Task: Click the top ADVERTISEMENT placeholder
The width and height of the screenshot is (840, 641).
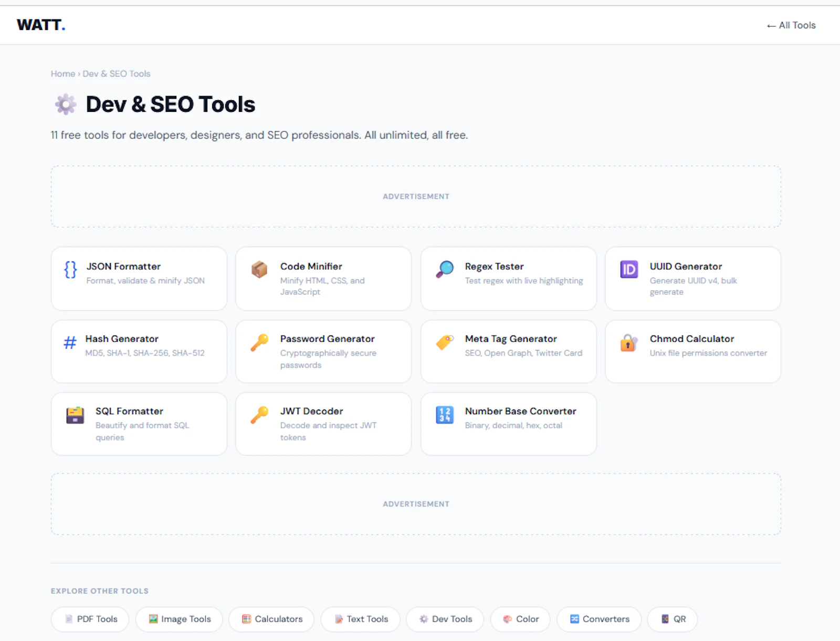Action: click(x=416, y=196)
